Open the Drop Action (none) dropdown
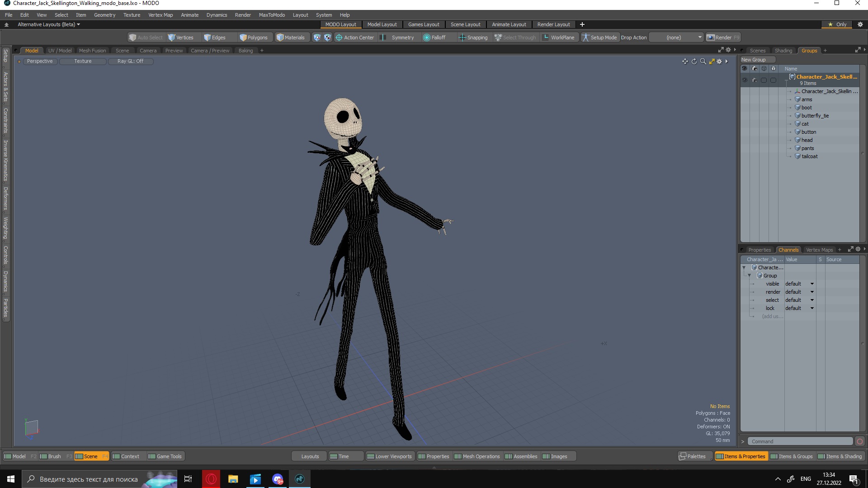The image size is (868, 488). [x=676, y=38]
